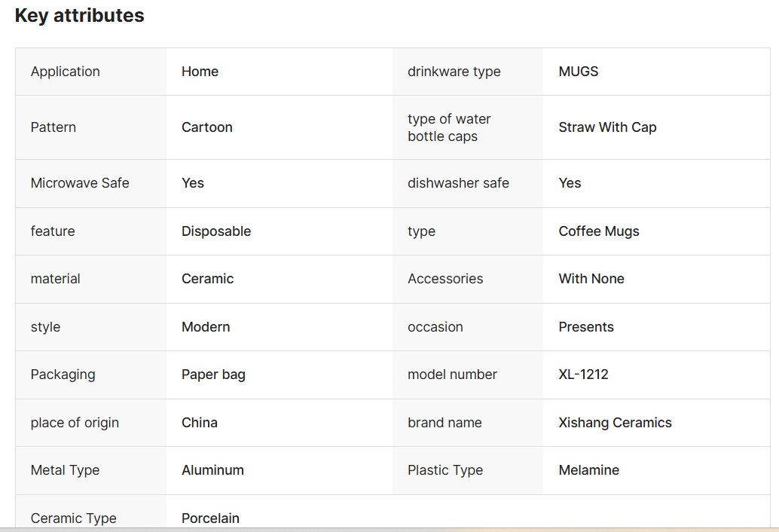Select the Presents occasion value
779x532 pixels.
click(585, 327)
